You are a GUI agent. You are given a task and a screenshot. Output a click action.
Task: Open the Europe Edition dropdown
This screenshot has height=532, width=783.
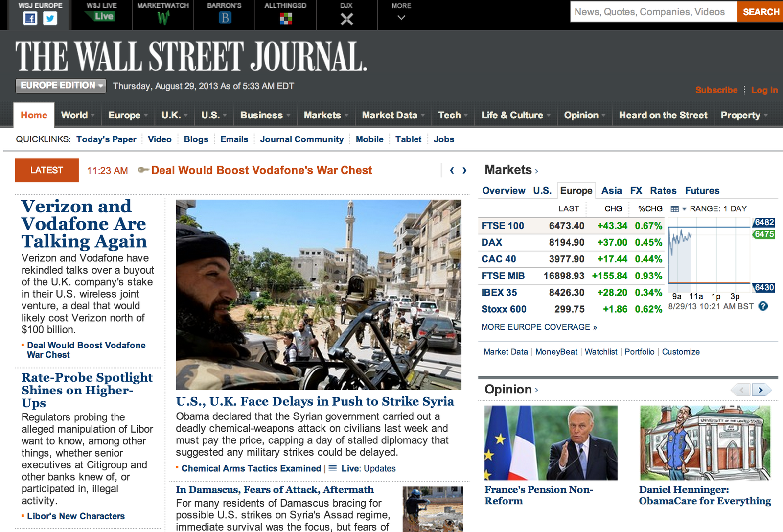pyautogui.click(x=61, y=86)
